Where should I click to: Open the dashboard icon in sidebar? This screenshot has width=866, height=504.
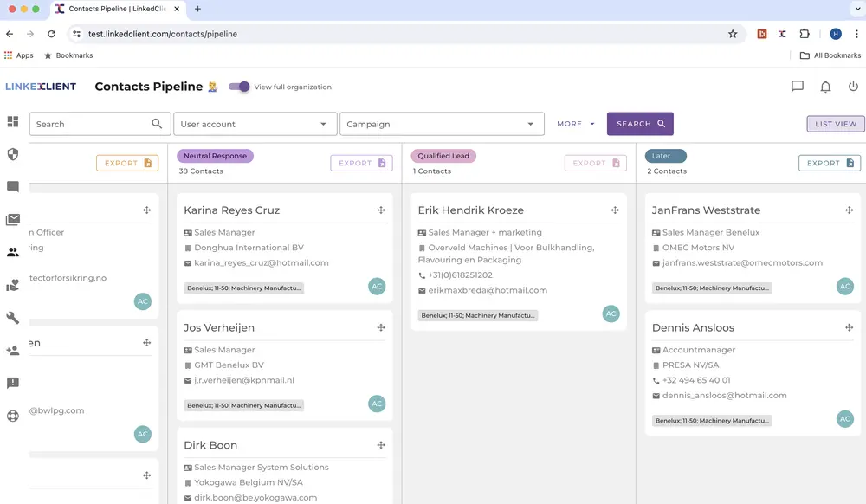(13, 121)
